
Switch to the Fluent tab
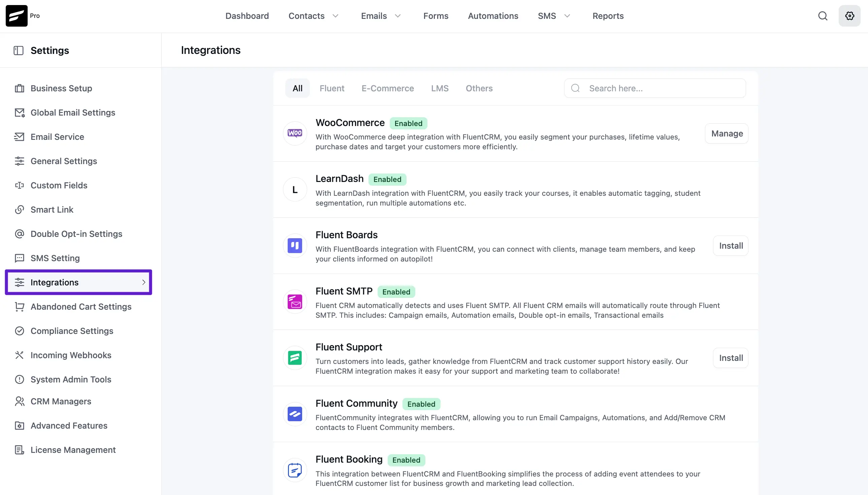tap(331, 88)
